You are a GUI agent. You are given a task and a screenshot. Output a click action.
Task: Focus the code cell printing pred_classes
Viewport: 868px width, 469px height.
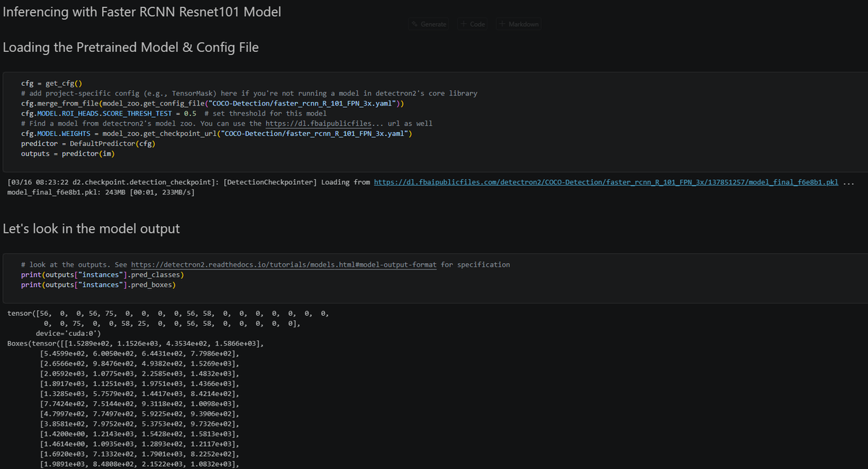pos(434,275)
